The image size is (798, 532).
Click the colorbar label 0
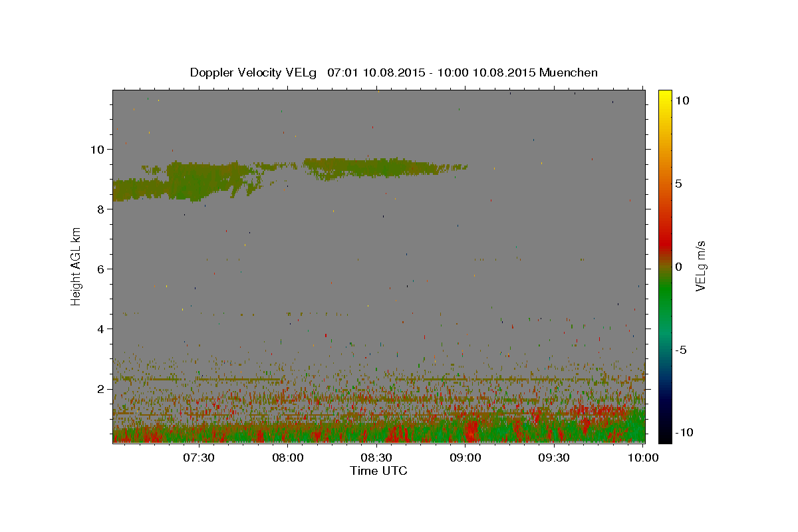[678, 267]
